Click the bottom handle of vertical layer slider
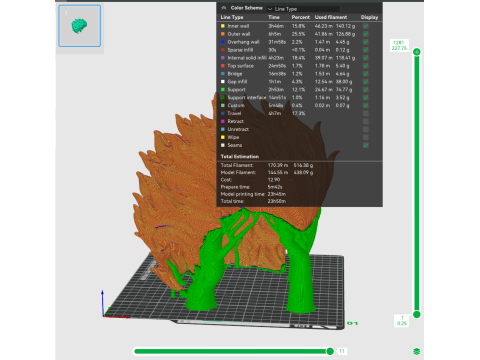 click(417, 314)
